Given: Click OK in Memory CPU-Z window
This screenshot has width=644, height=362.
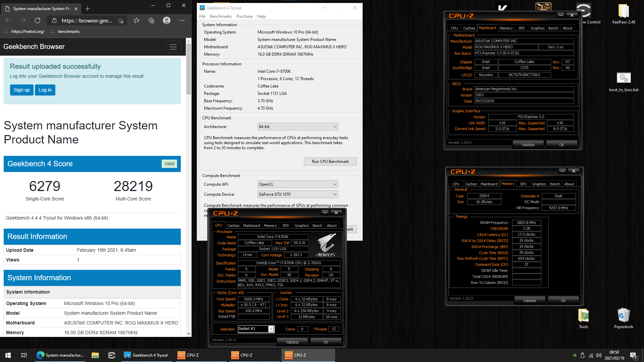Looking at the screenshot, I should pyautogui.click(x=563, y=301).
